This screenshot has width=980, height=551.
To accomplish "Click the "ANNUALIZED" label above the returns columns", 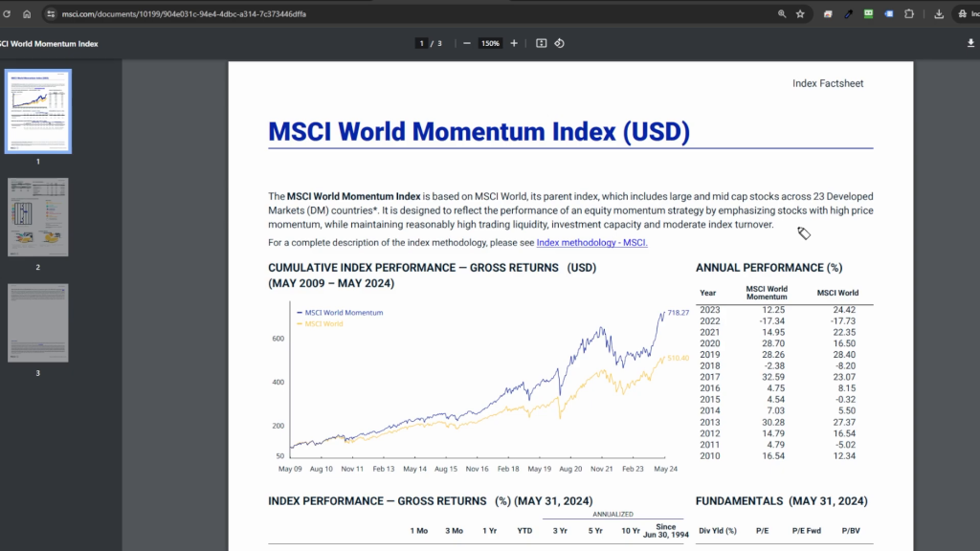I will (x=612, y=514).
